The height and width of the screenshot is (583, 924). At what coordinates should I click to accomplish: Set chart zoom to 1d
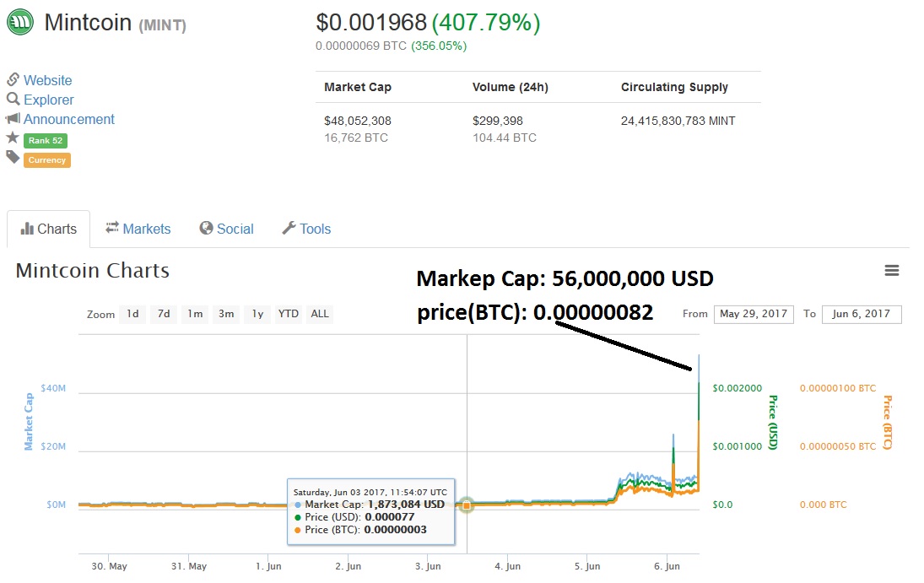click(132, 314)
